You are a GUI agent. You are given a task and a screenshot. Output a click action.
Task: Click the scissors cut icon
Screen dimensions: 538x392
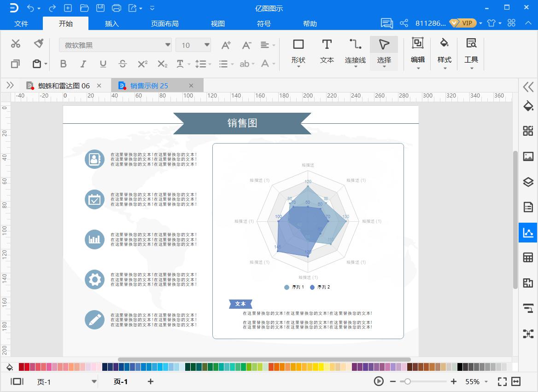click(15, 43)
